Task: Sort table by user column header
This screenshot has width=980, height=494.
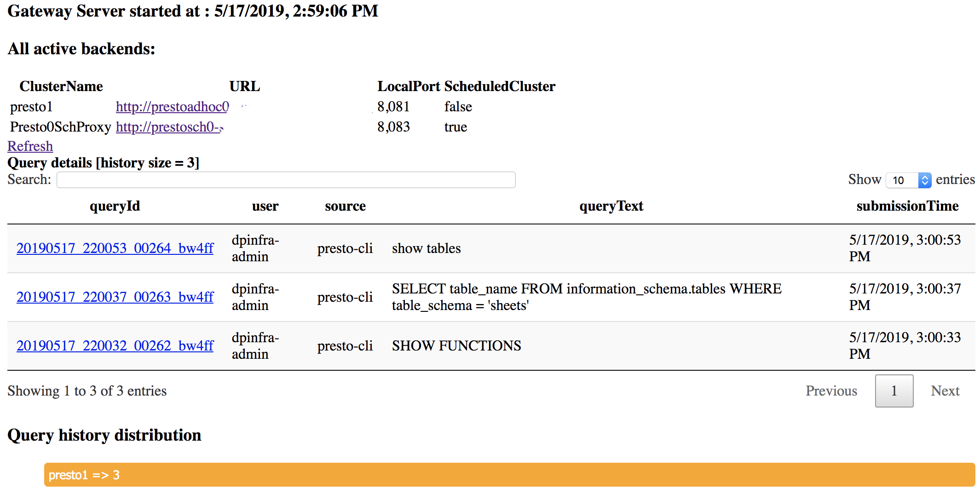Action: 265,206
